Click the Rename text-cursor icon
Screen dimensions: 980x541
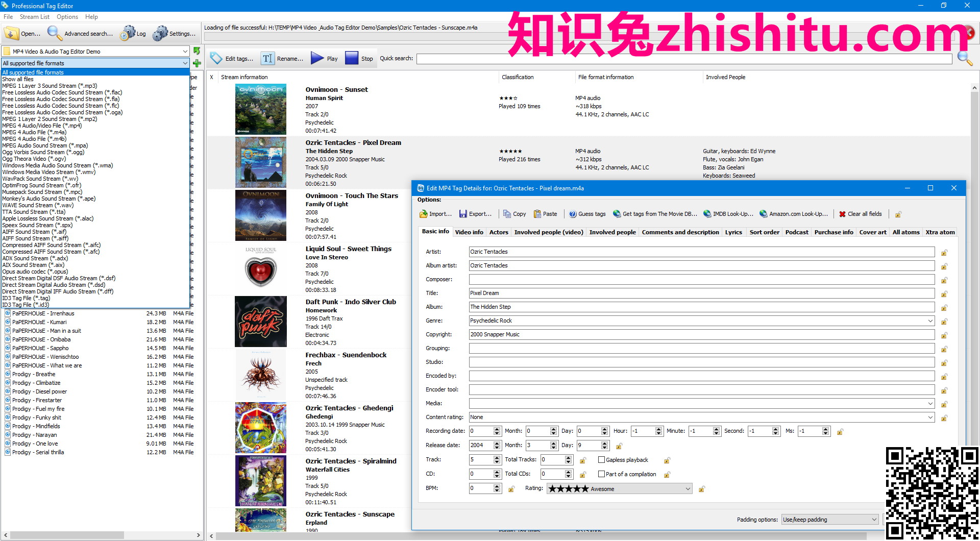(267, 58)
